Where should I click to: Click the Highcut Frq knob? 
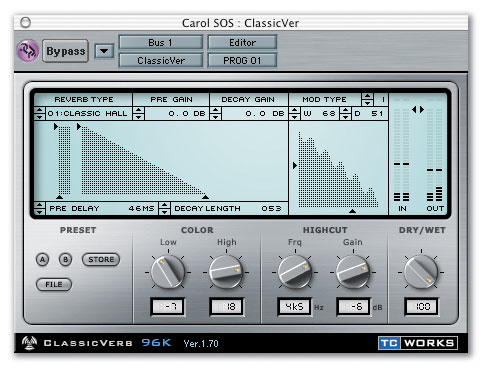[295, 272]
